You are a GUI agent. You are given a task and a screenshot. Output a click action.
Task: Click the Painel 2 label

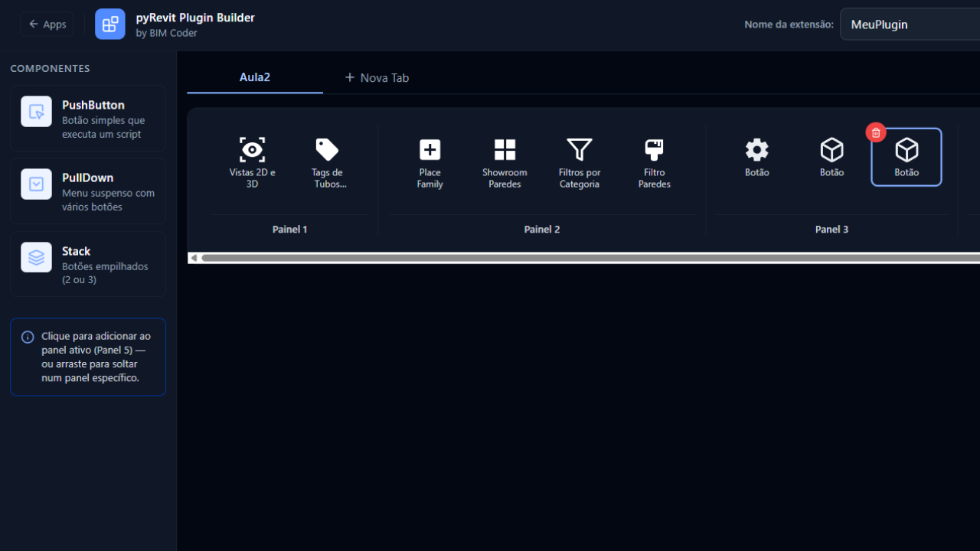click(542, 230)
